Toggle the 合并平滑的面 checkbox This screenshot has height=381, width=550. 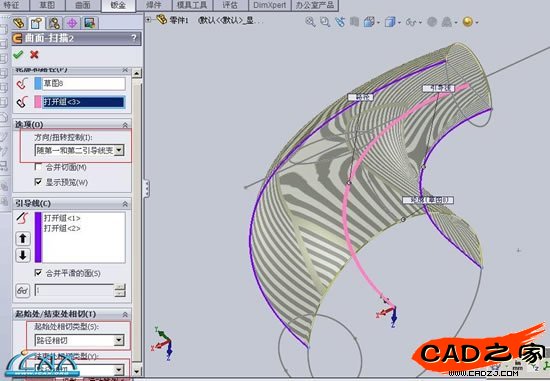(38, 272)
